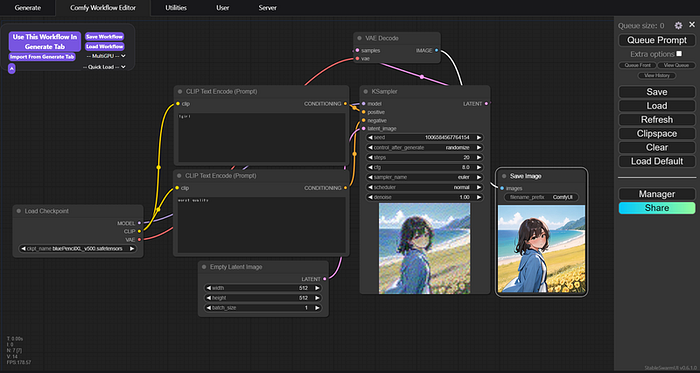700x373 pixels.
Task: Click the Save Image output thumbnail
Action: [x=541, y=249]
